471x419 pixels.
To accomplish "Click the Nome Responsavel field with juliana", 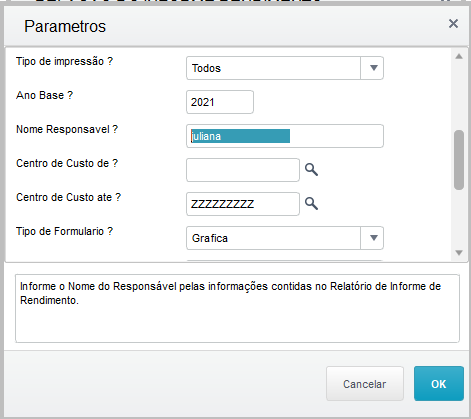I will (x=285, y=136).
